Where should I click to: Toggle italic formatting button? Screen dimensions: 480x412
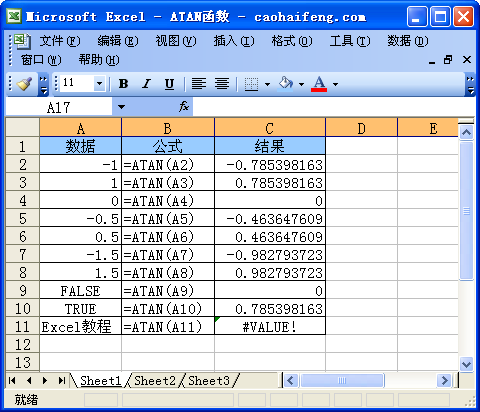pos(146,84)
